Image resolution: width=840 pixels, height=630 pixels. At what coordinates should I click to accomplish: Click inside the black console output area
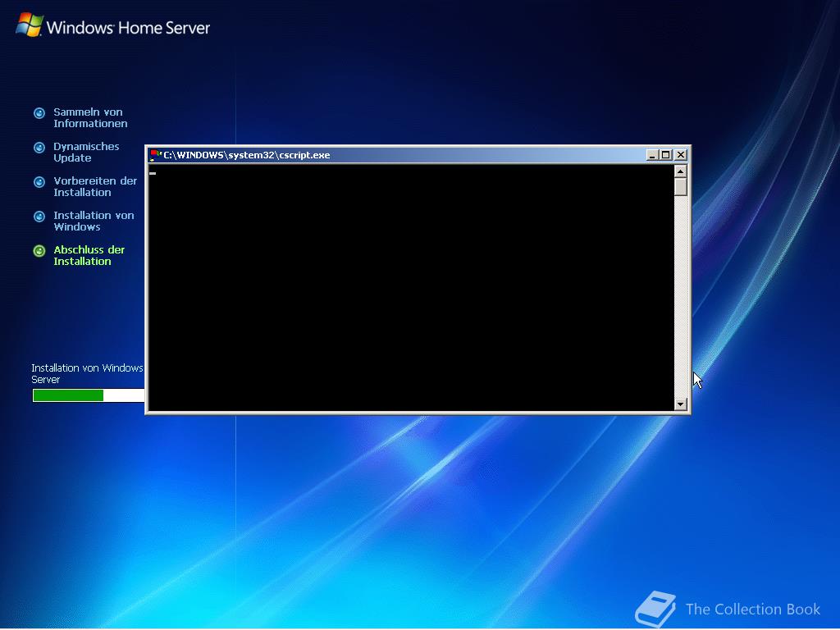click(411, 288)
